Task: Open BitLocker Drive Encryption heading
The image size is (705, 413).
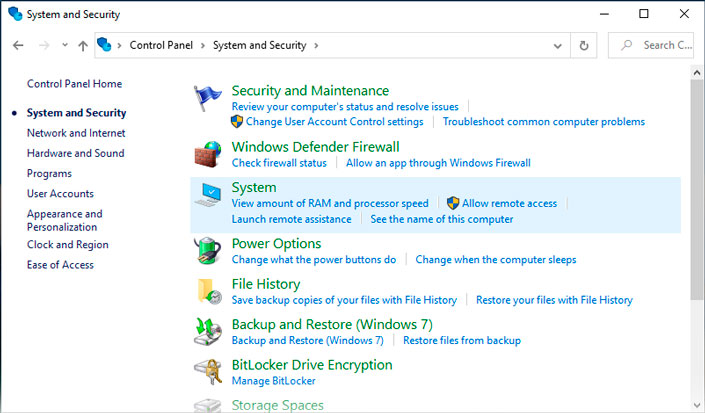Action: (x=312, y=365)
